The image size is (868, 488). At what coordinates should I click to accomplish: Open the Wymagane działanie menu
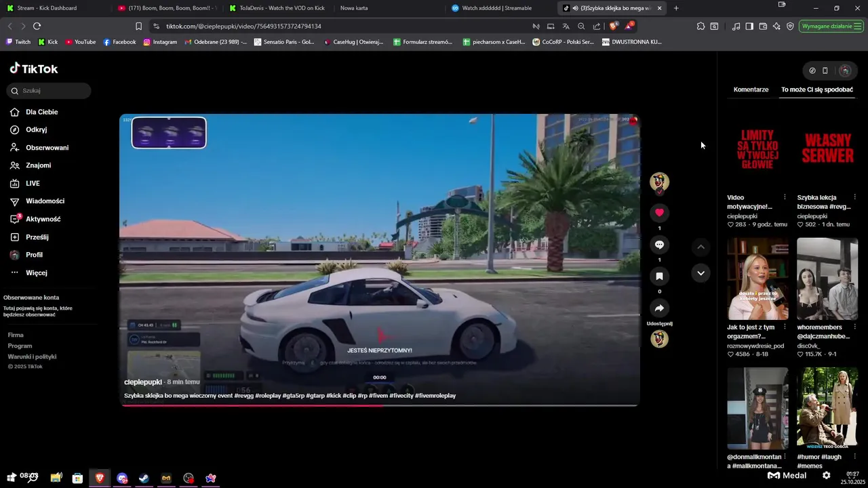(x=831, y=26)
